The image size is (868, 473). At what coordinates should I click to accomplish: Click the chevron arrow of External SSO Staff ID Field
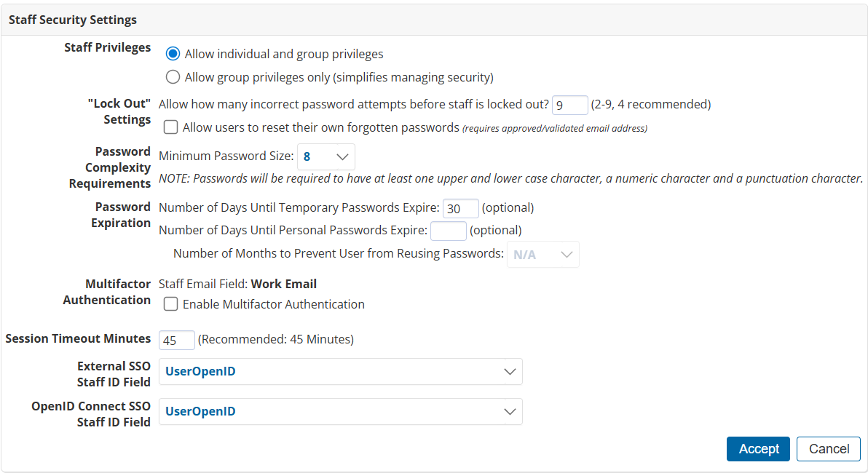[510, 372]
